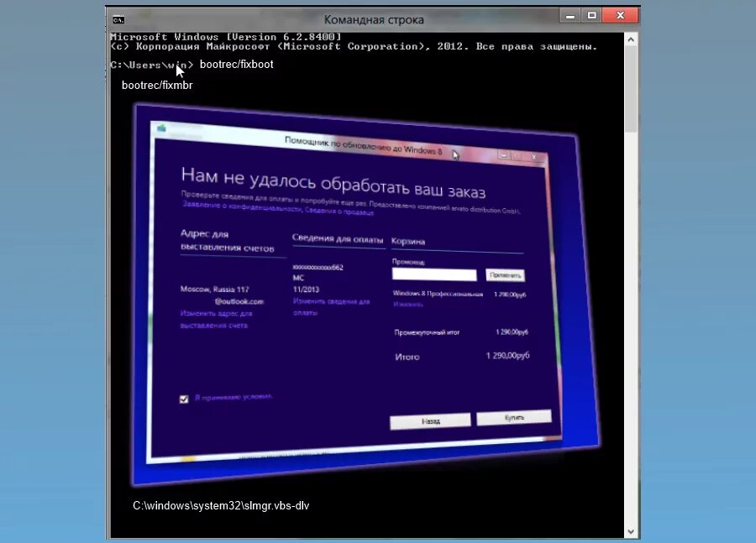Viewport: 756px width, 543px height.
Task: Click Адрес для выставления счетов heading
Action: click(227, 240)
